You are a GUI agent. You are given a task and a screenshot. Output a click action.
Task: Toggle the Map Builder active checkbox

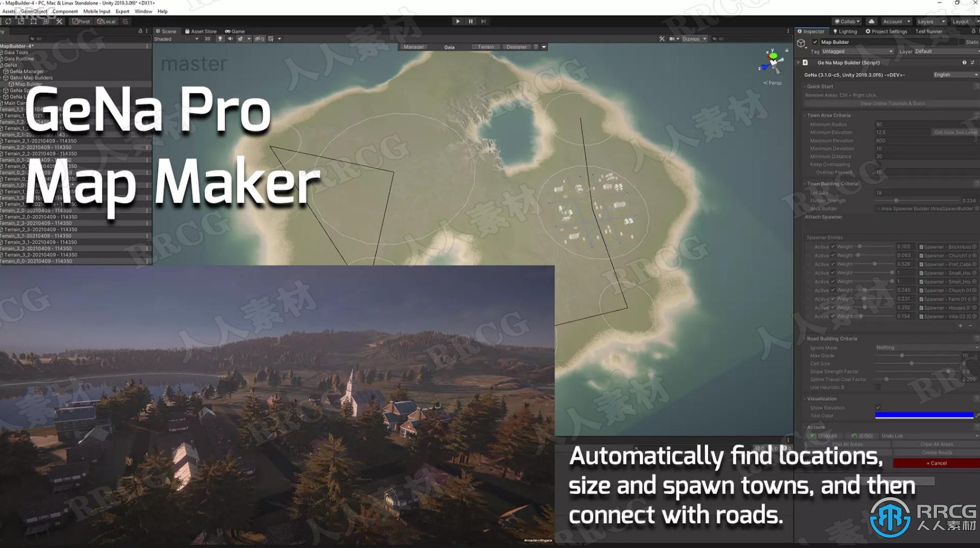[x=815, y=42]
